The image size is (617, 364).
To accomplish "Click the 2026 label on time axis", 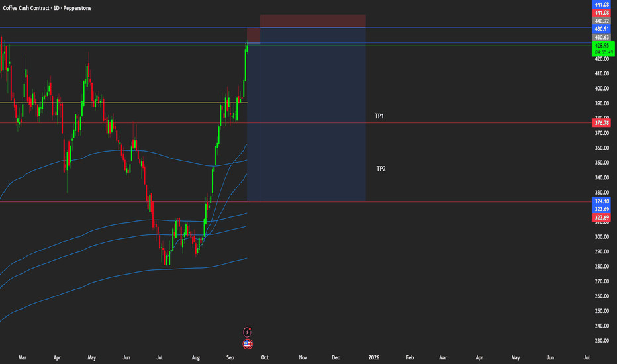I will point(374,357).
